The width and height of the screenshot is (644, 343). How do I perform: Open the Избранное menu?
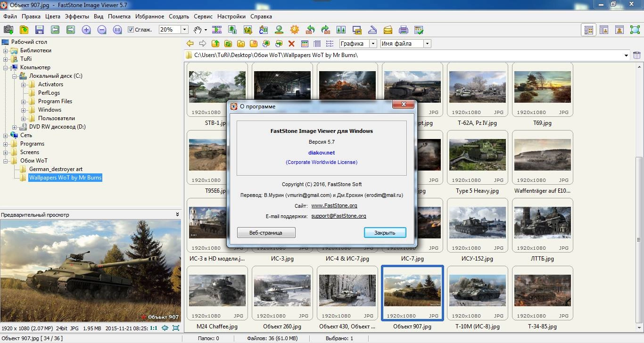pyautogui.click(x=150, y=16)
